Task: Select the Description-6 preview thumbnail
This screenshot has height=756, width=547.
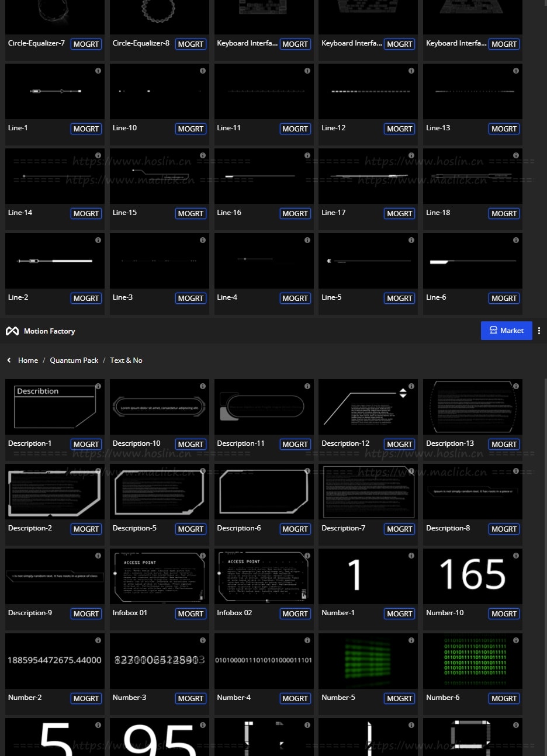Action: [264, 491]
